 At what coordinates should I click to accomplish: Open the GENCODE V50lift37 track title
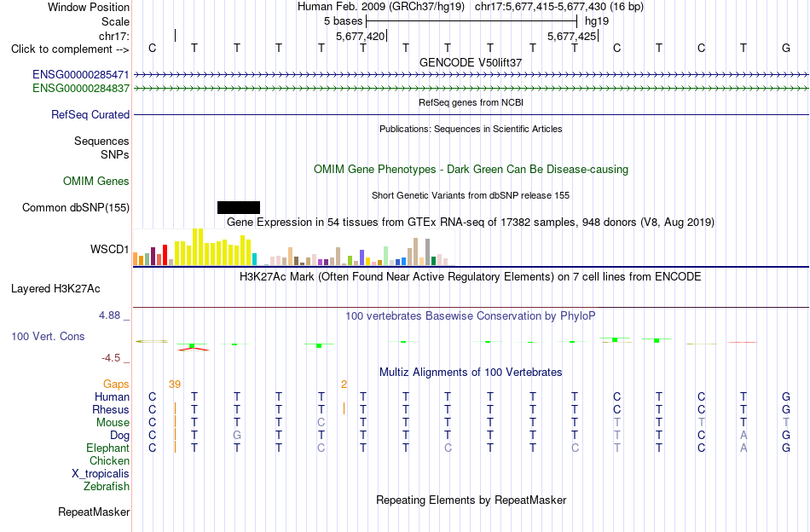[471, 62]
